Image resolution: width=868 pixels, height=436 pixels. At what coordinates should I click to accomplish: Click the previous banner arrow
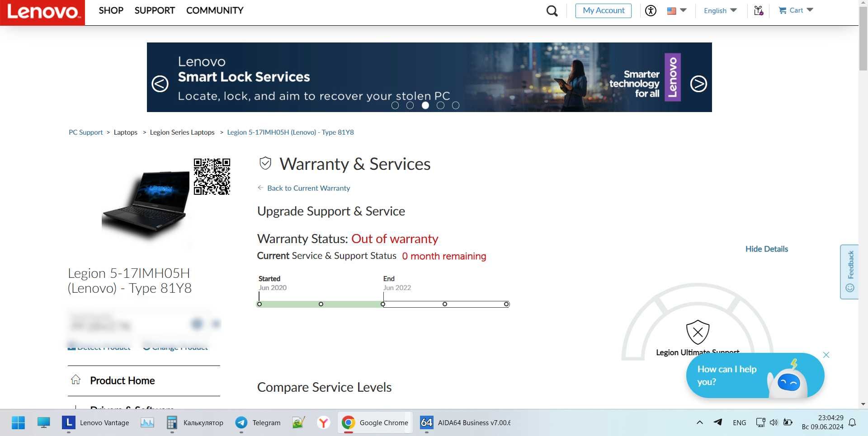(160, 84)
